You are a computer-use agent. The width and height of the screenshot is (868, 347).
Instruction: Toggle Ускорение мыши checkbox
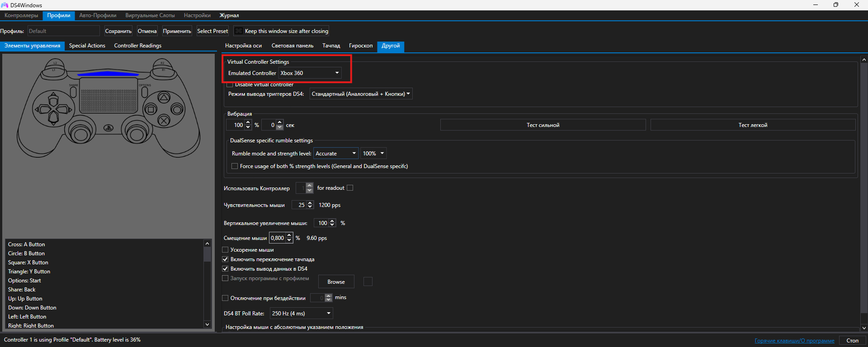click(225, 250)
